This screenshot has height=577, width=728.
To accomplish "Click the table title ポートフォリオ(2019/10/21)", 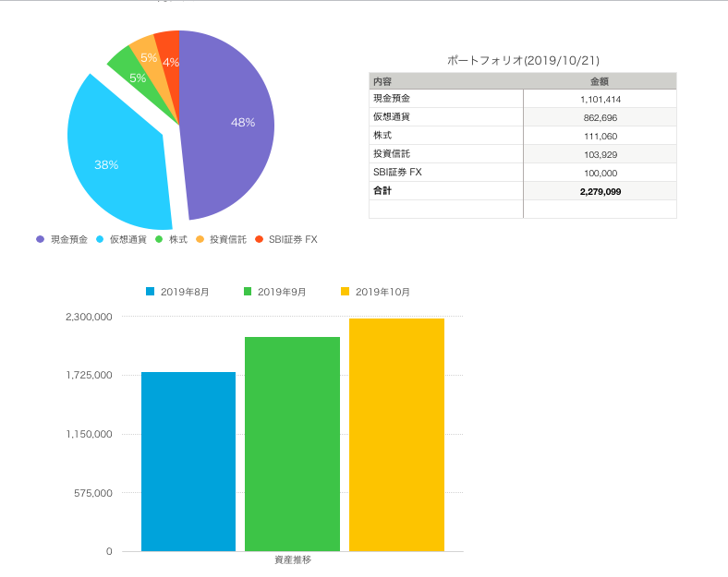I will 523,60.
